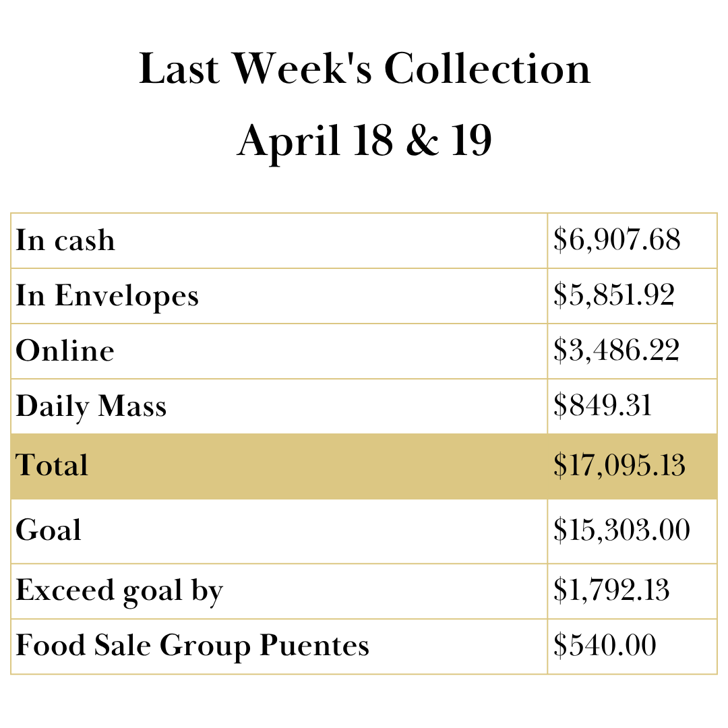Select the 'In Envelopes' row label

click(x=107, y=296)
